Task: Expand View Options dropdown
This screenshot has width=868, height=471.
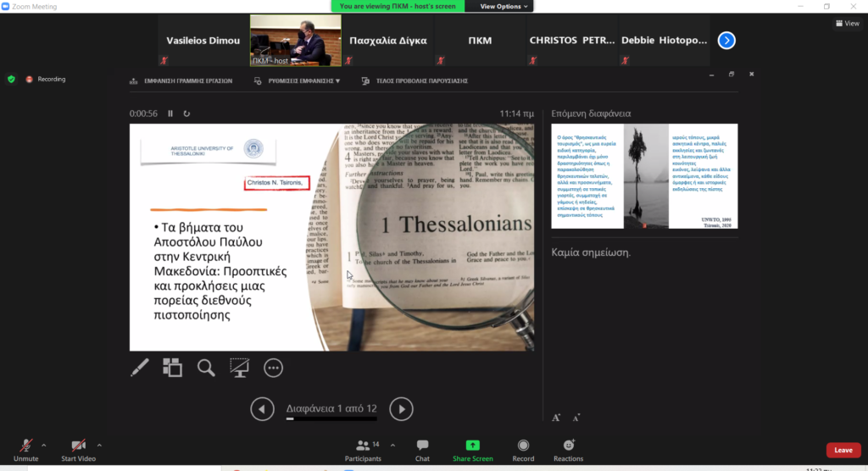Action: 504,6
